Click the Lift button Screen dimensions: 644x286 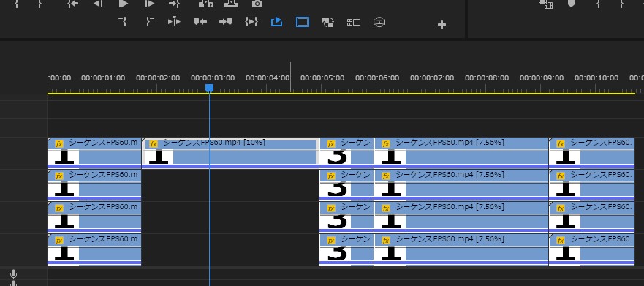click(x=205, y=3)
